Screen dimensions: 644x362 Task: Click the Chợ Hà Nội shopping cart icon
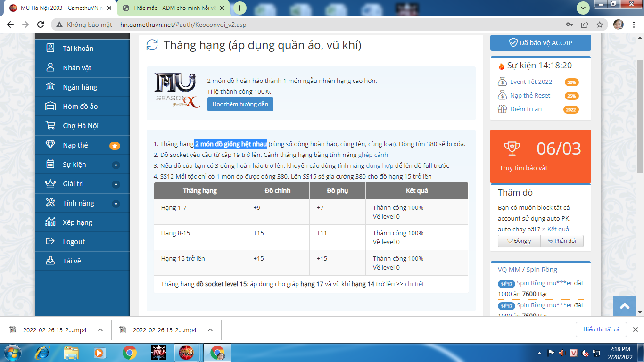[50, 126]
